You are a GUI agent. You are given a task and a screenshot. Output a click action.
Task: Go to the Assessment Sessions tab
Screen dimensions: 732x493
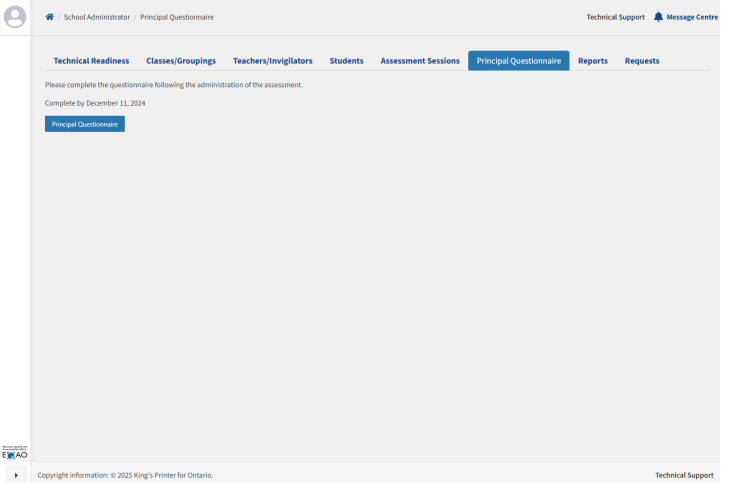pyautogui.click(x=420, y=61)
